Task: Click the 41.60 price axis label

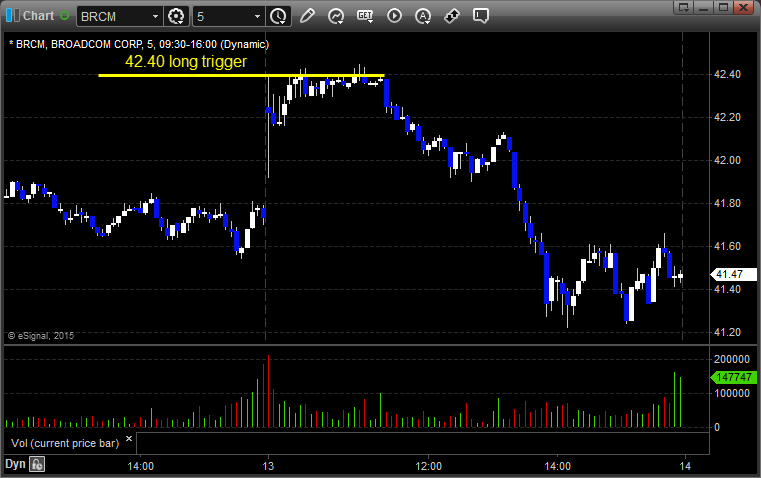Action: point(728,246)
